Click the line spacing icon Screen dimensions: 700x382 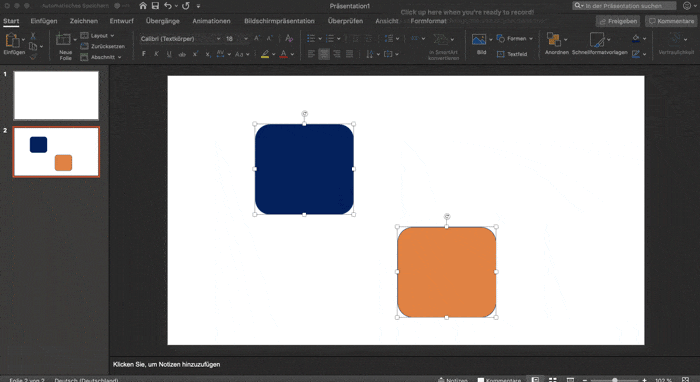click(389, 39)
